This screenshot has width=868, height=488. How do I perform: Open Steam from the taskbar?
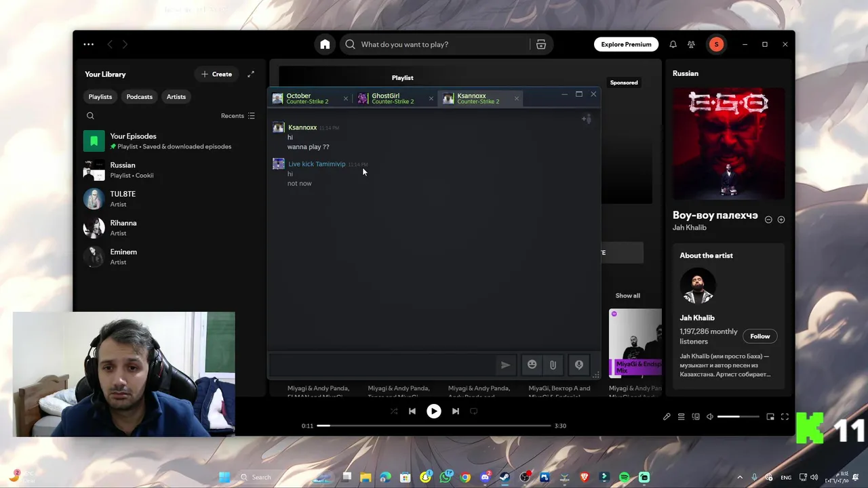point(505,477)
